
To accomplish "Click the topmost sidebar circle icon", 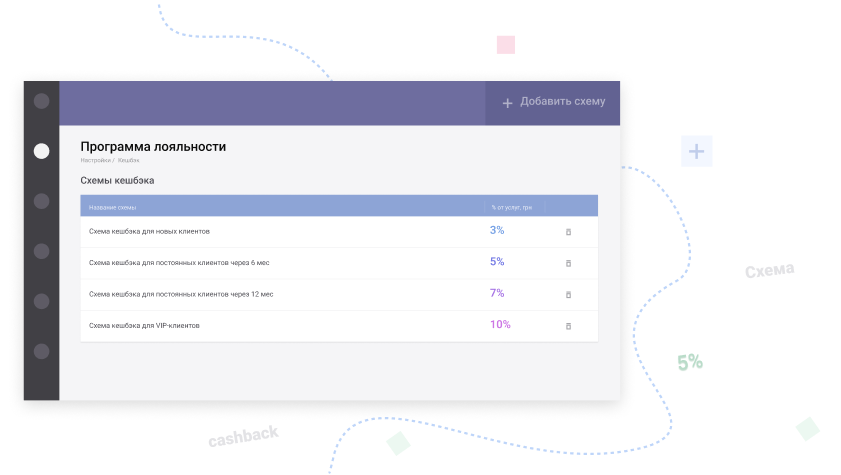I will pos(41,101).
